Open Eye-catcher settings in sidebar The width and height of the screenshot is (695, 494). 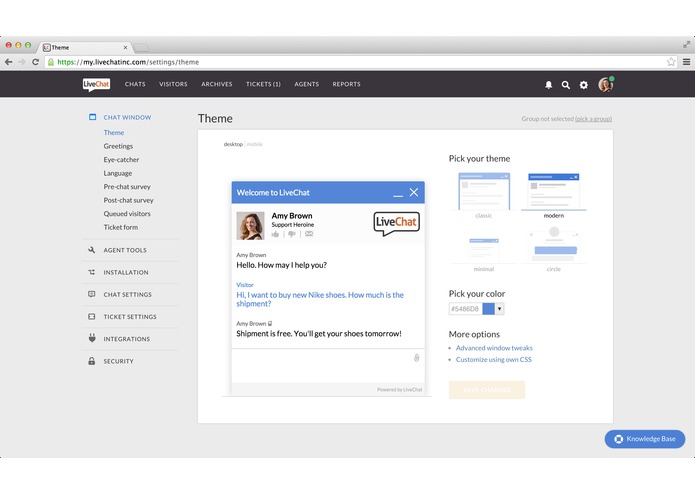click(x=121, y=159)
